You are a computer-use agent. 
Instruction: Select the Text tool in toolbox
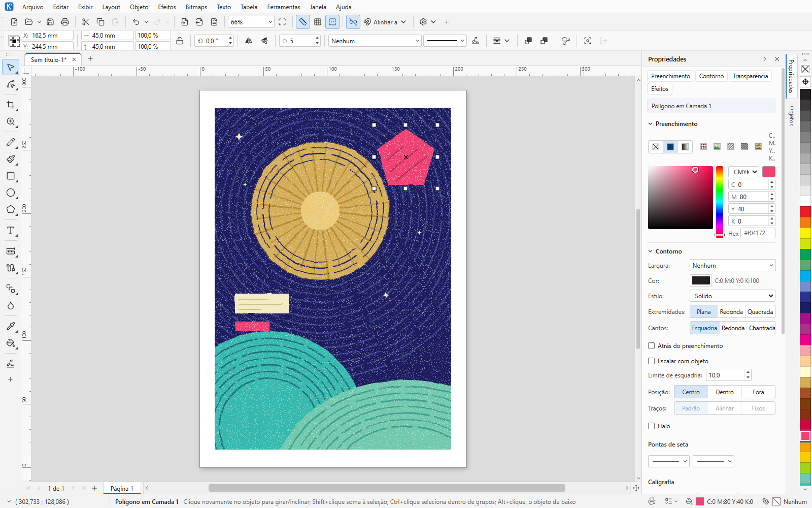point(11,231)
